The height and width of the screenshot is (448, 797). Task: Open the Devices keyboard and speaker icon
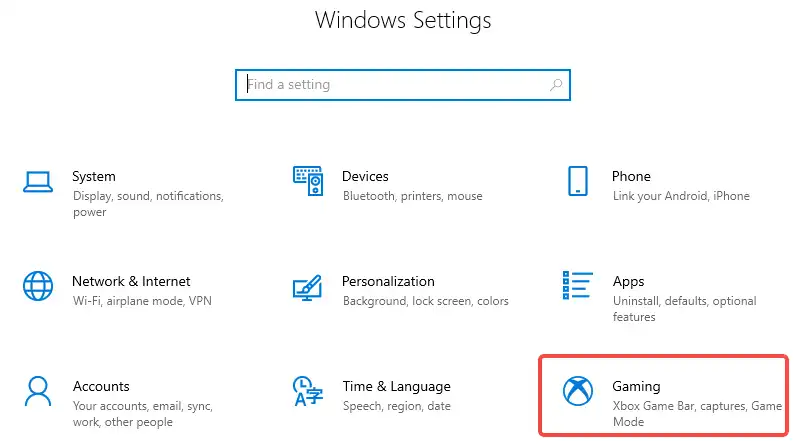(308, 181)
